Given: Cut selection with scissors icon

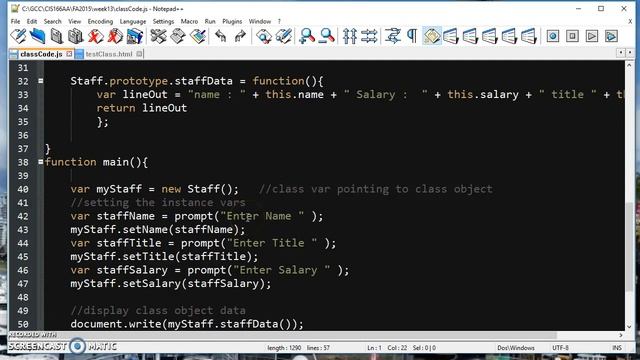Looking at the screenshot, I should click(158, 36).
